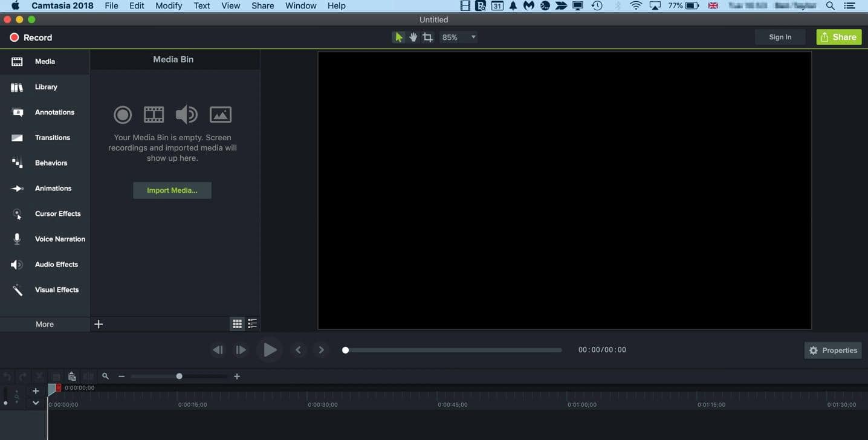Click the Paste clipboard icon in timeline toolbar
This screenshot has height=440, width=868.
(72, 377)
